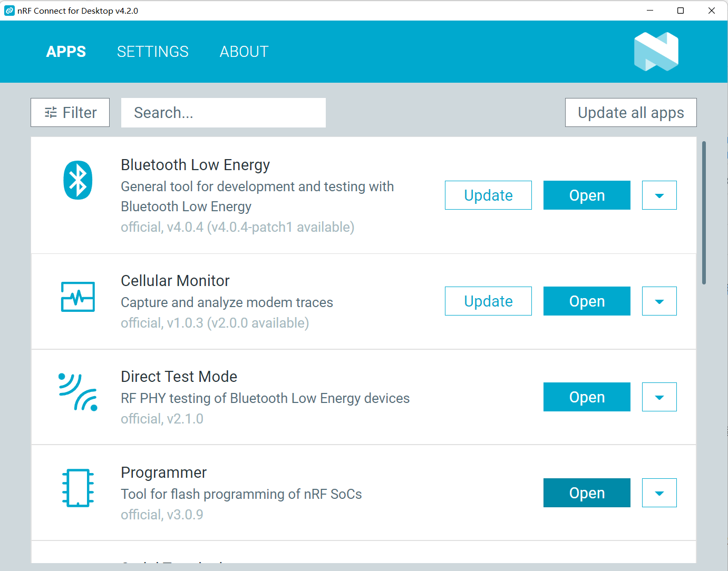The width and height of the screenshot is (728, 571).
Task: Click 'General tool for development and testing with' description
Action: pyautogui.click(x=257, y=186)
